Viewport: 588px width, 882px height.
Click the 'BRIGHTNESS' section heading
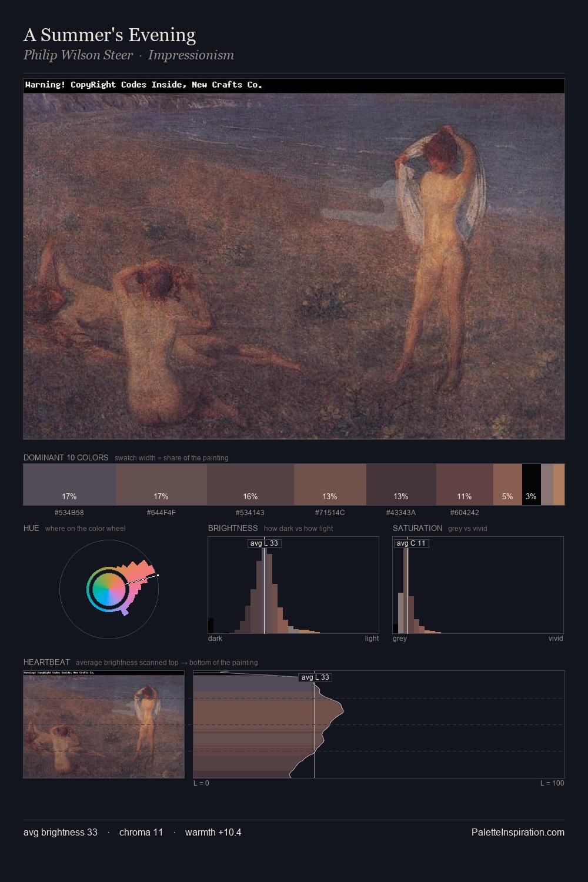click(x=233, y=528)
